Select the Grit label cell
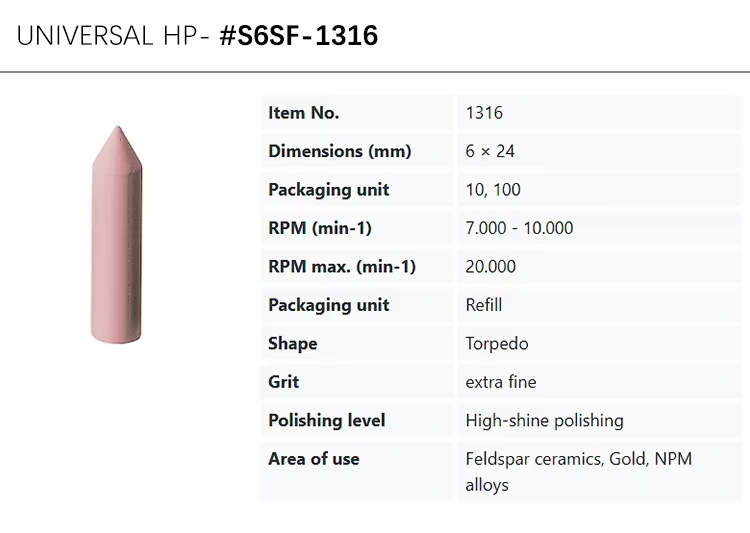The image size is (750, 533). click(356, 382)
